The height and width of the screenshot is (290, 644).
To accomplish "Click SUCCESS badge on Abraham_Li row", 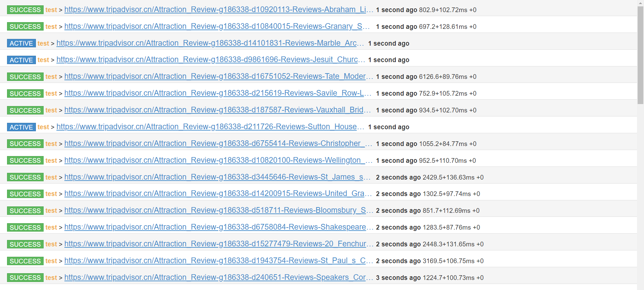I will (25, 10).
